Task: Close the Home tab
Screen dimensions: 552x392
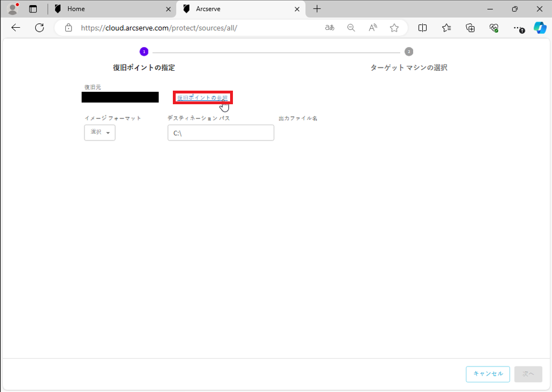Action: (168, 9)
